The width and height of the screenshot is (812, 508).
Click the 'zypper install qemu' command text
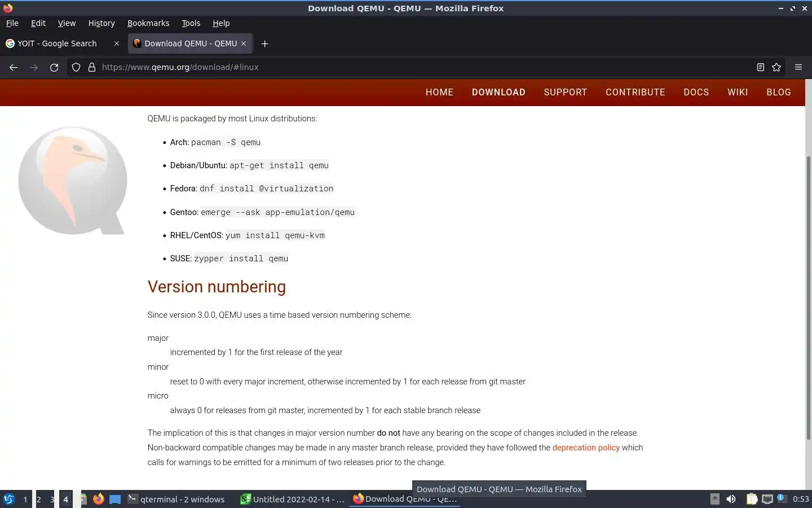(241, 259)
